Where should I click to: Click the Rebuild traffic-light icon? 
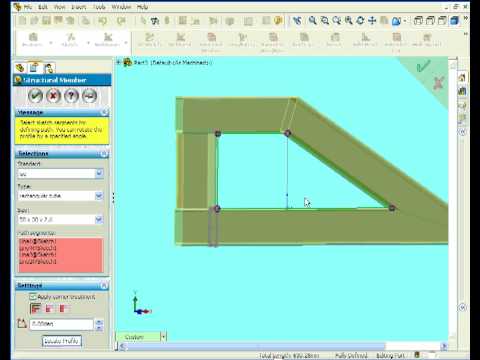167,21
